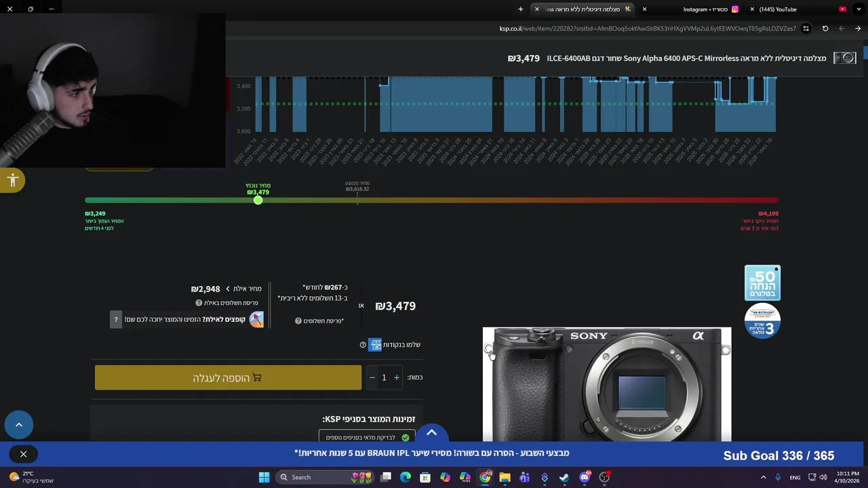
Task: Open Discord from taskbar
Action: (585, 477)
